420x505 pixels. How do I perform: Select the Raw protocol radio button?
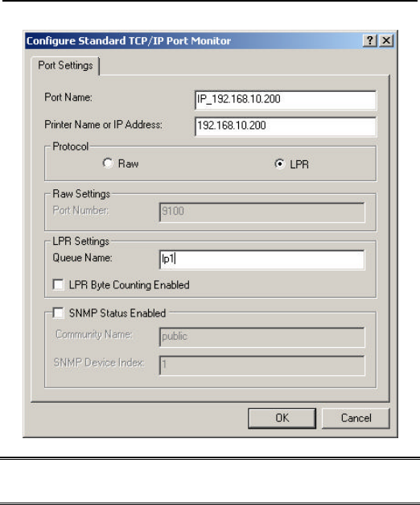[x=108, y=163]
